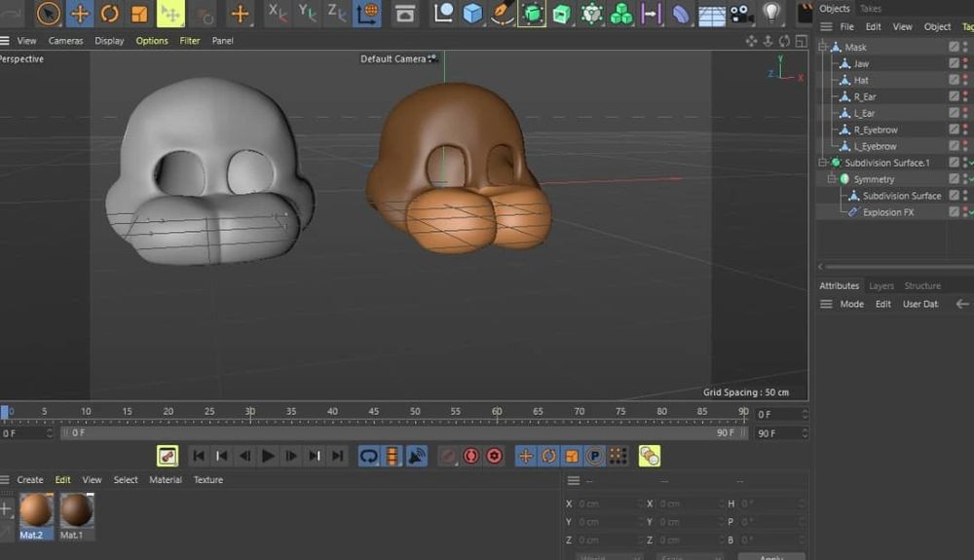Collapse Subdivision Surface.1 tree node
974x560 pixels.
824,163
